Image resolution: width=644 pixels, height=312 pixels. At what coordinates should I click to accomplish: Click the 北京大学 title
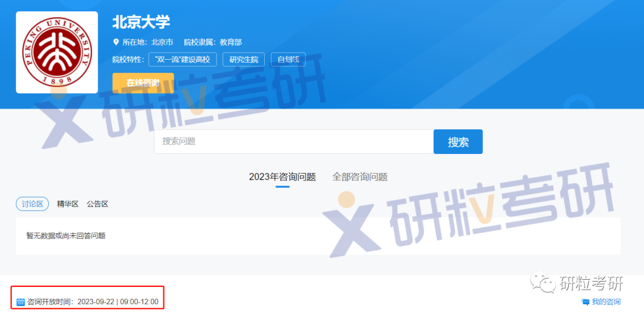(x=141, y=22)
